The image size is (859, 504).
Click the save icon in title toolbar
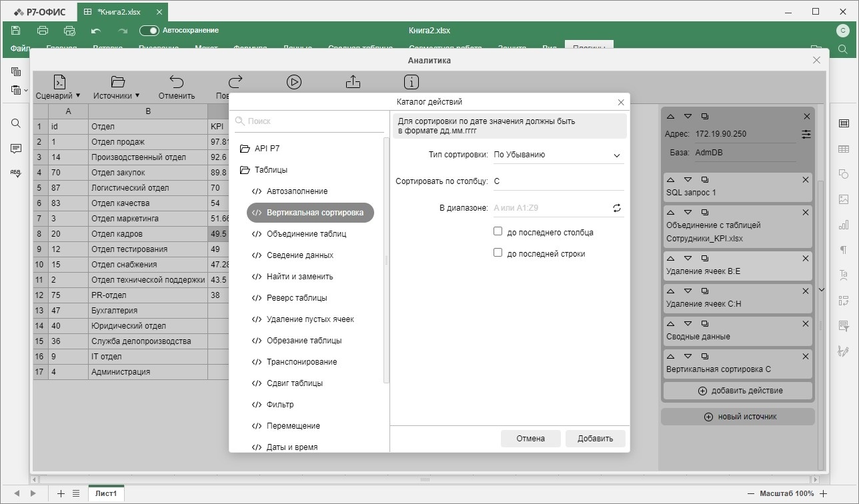pyautogui.click(x=16, y=31)
